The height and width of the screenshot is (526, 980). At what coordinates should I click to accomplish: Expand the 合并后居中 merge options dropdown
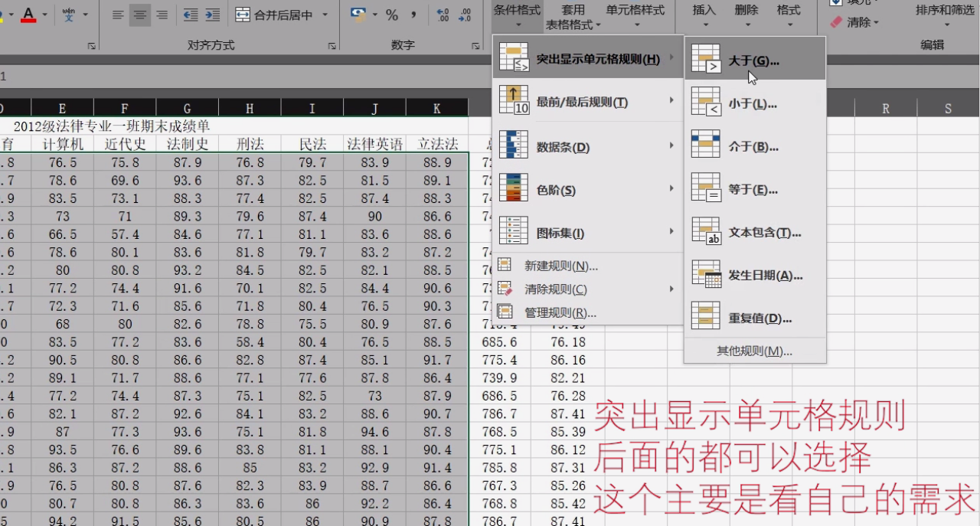click(325, 14)
